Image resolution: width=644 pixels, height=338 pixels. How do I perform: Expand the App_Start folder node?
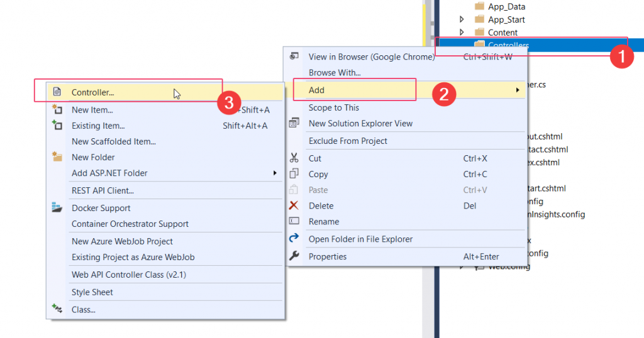pyautogui.click(x=462, y=19)
